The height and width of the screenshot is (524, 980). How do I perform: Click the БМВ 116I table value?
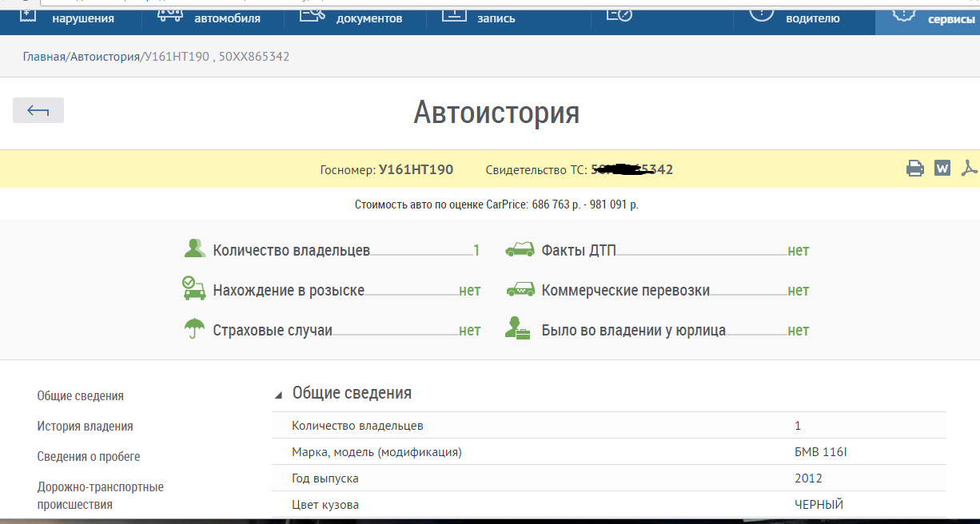pyautogui.click(x=821, y=452)
